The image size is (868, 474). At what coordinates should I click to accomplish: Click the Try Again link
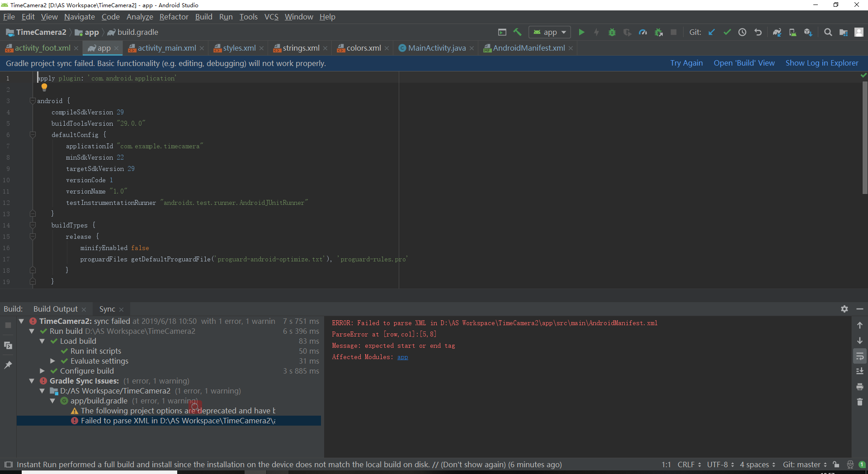pos(686,63)
